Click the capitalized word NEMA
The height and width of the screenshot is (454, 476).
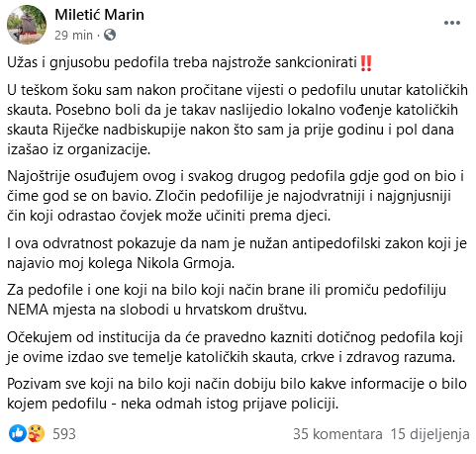click(x=28, y=310)
